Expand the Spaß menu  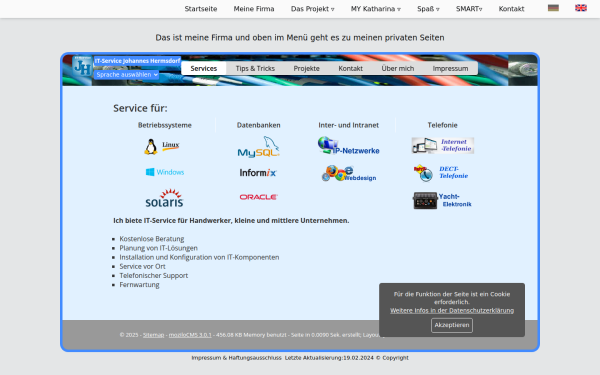[428, 9]
